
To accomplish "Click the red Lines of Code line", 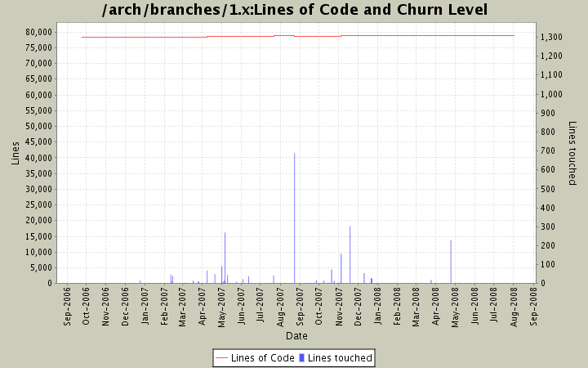I will click(298, 37).
